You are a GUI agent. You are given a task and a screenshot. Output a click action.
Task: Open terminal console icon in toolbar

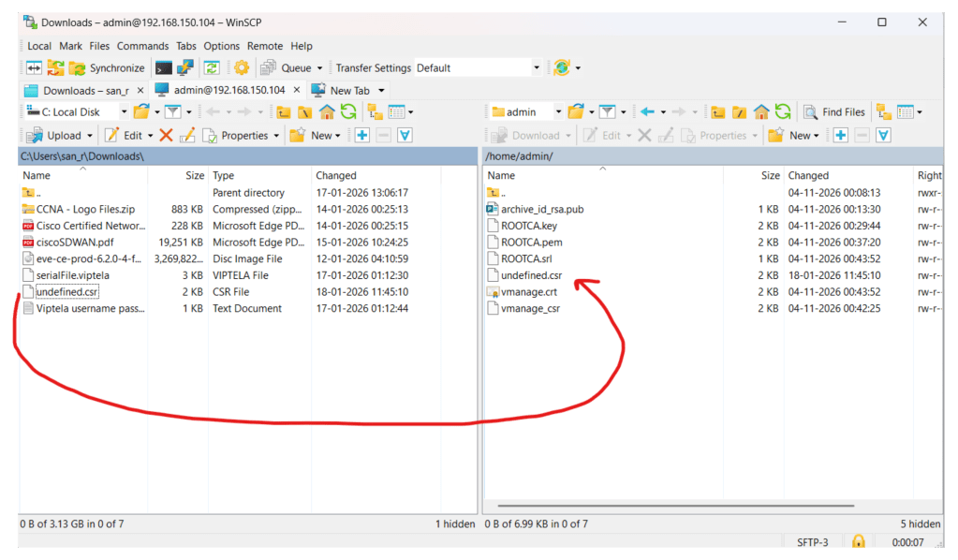tap(164, 67)
